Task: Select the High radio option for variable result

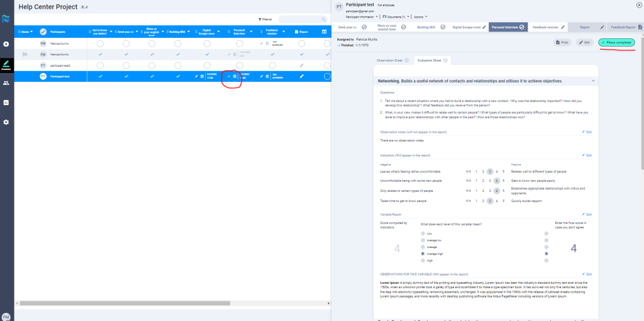Action: (x=423, y=260)
